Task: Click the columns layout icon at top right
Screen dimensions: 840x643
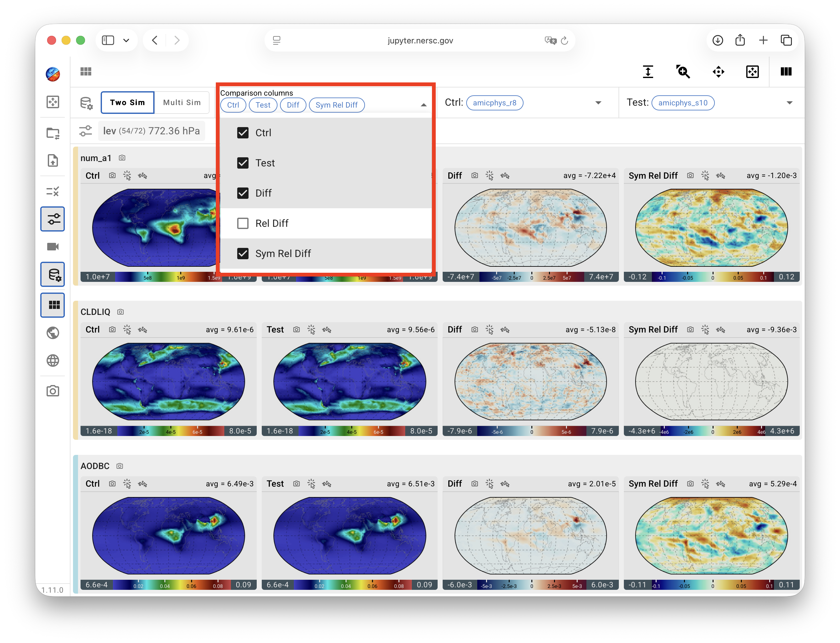Action: 786,72
